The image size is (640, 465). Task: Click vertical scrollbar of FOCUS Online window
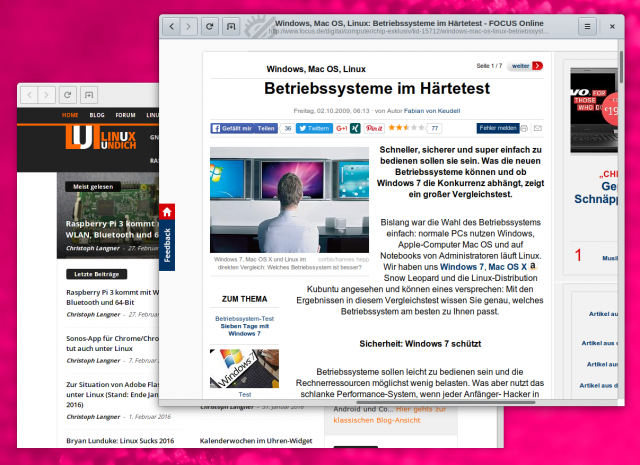[621, 67]
